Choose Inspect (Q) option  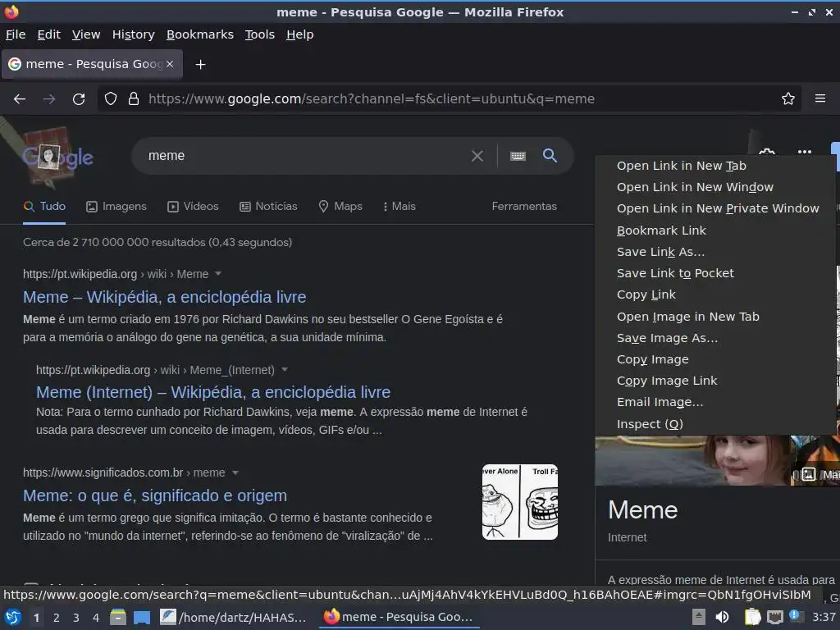pyautogui.click(x=714, y=424)
